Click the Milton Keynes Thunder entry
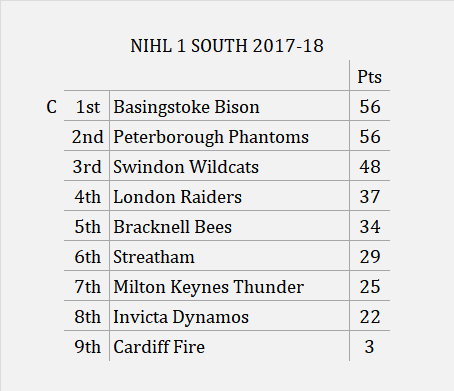 click(x=208, y=287)
